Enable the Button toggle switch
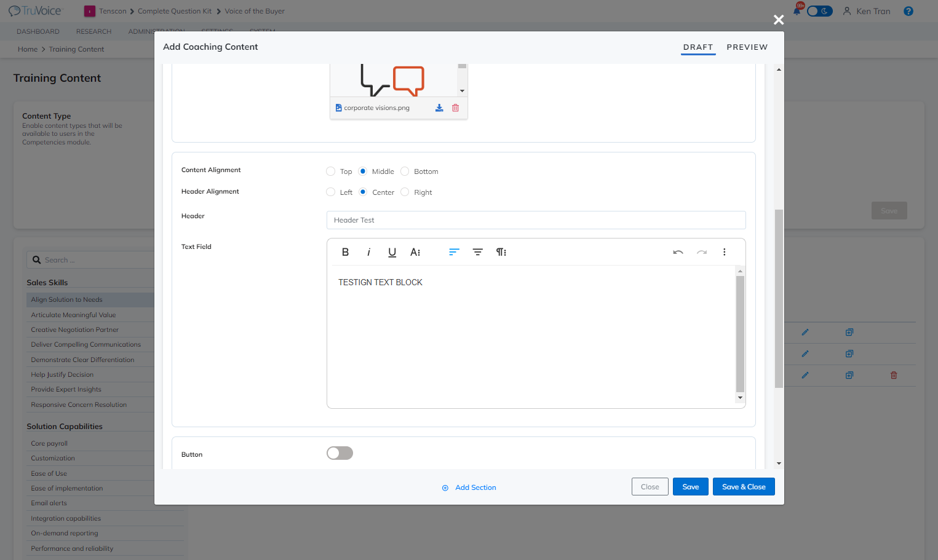 [340, 453]
